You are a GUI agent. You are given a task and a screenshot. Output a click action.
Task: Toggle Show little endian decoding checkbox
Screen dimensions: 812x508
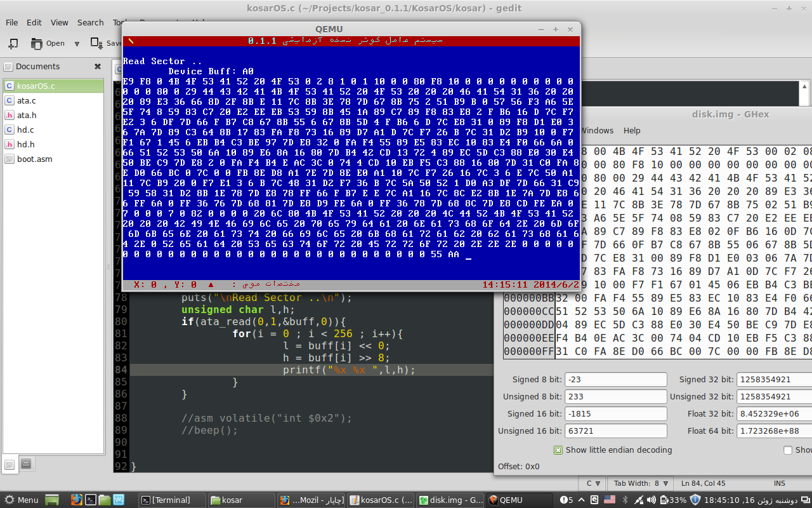pos(558,450)
